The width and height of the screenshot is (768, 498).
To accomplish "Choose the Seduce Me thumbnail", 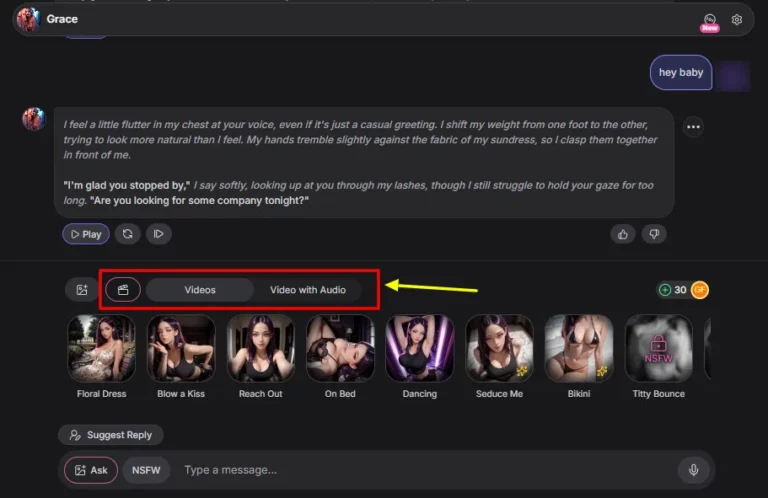I will (x=499, y=348).
